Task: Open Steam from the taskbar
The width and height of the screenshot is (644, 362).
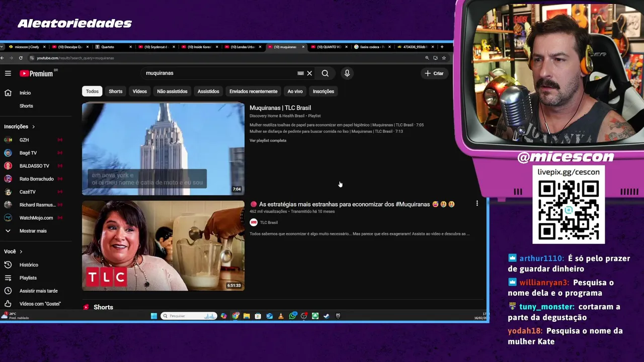Action: pyautogui.click(x=326, y=316)
